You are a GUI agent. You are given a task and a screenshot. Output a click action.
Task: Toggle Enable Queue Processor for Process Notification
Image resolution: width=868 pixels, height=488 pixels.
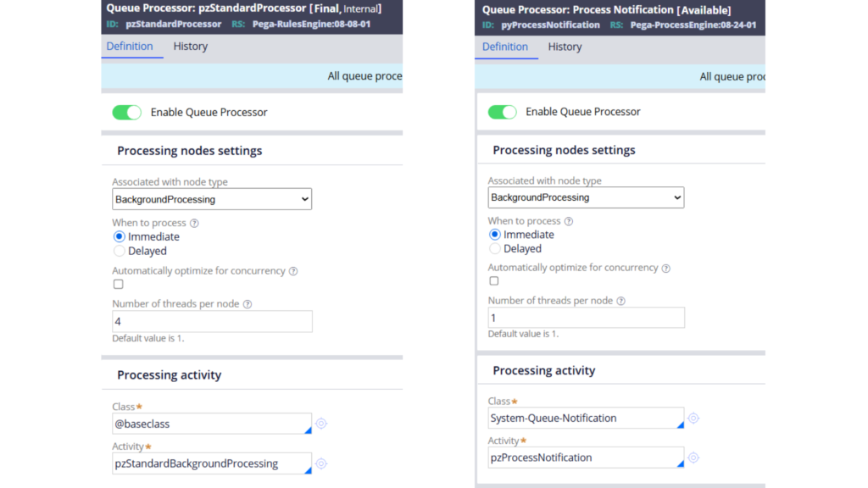pyautogui.click(x=503, y=112)
